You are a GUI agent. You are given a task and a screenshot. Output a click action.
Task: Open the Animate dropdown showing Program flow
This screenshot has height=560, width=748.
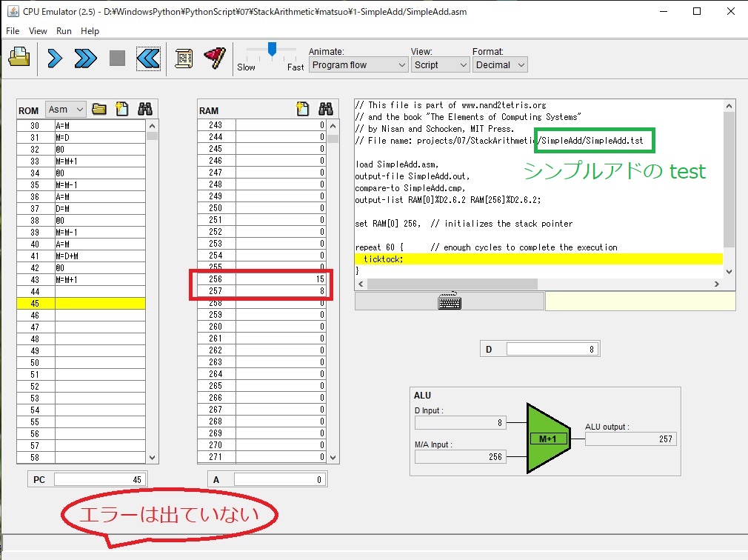coord(358,65)
